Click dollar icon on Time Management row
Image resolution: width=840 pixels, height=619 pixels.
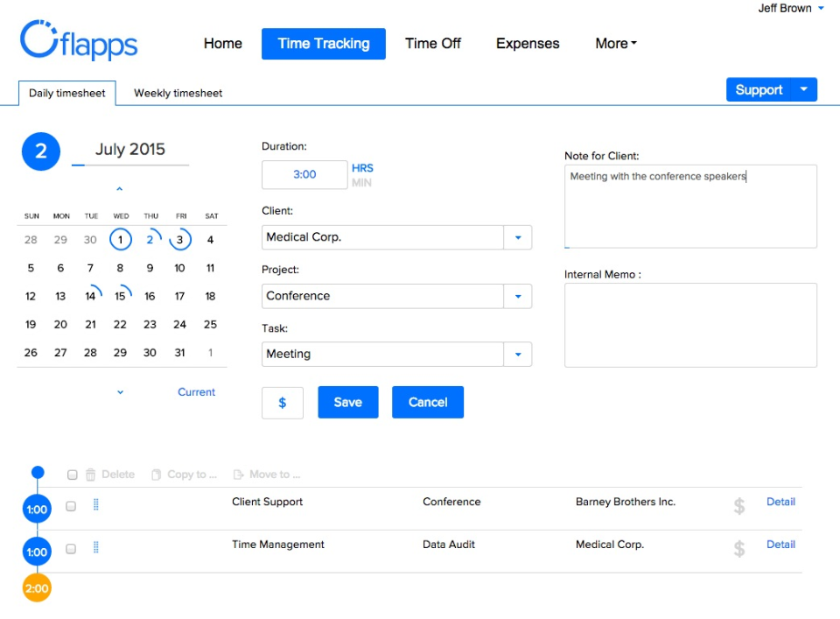pos(739,548)
